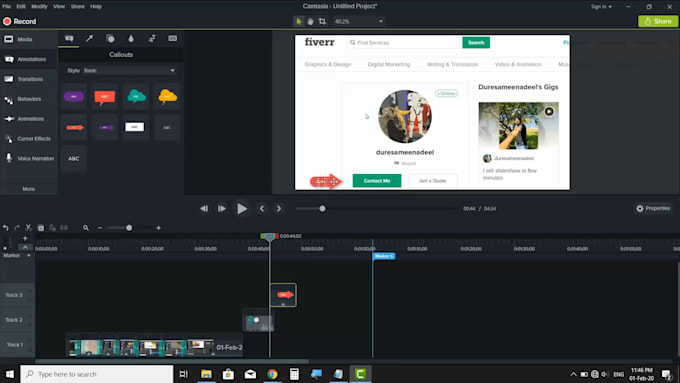Redo the last action
The height and width of the screenshot is (383, 680).
click(x=17, y=228)
